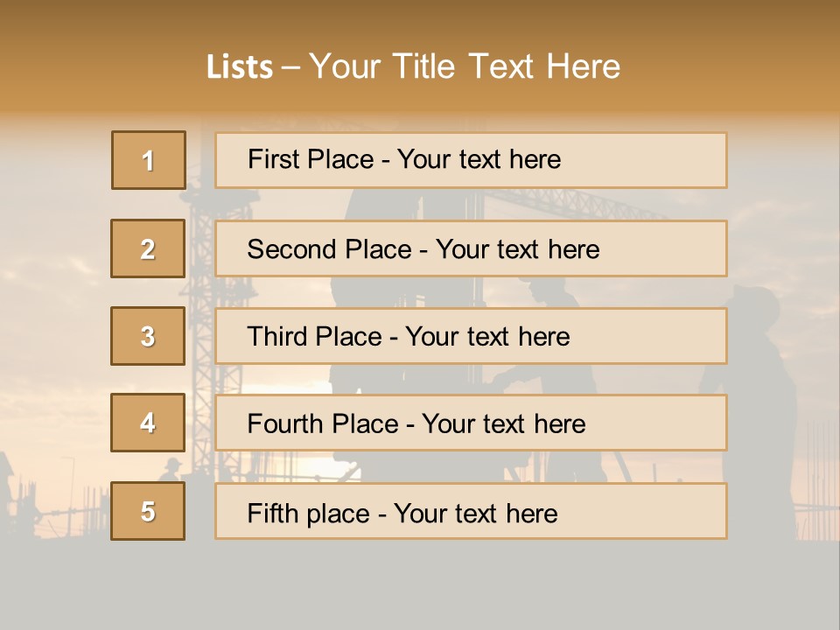840x630 pixels.
Task: Click the word 'Fifth' in the fifth list bar
Action: (x=272, y=514)
